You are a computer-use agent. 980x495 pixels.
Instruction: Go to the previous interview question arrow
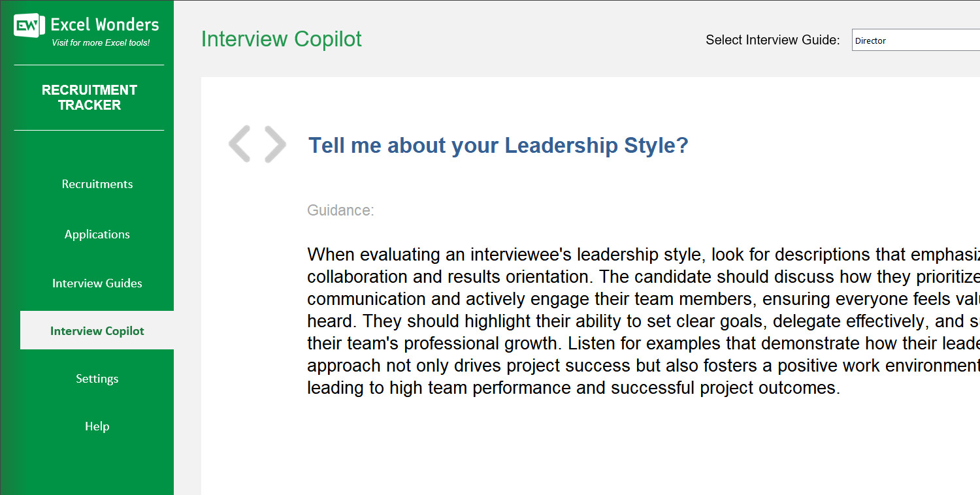click(x=240, y=144)
